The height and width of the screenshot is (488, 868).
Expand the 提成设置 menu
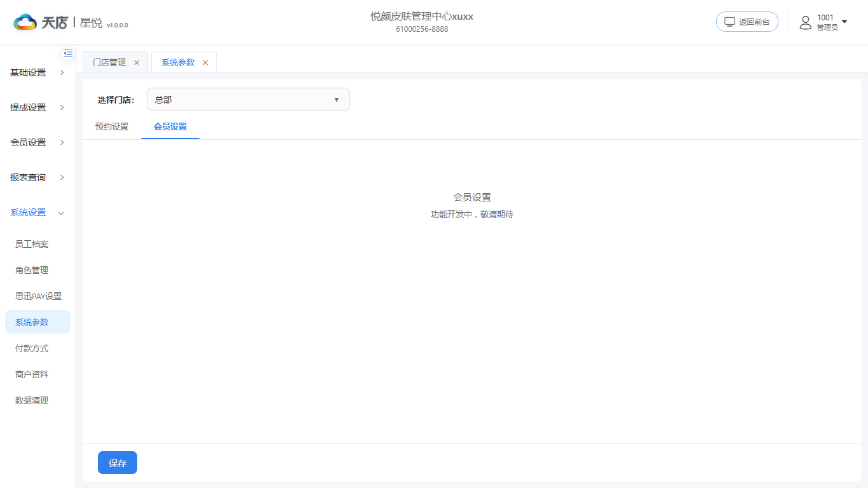tap(37, 107)
